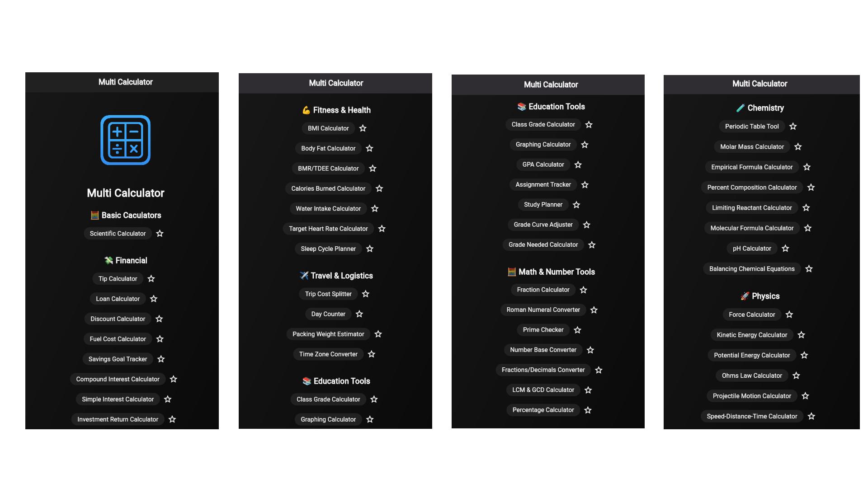Open the Loan Calculator
Viewport: 868px width, 488px height.
(x=118, y=299)
